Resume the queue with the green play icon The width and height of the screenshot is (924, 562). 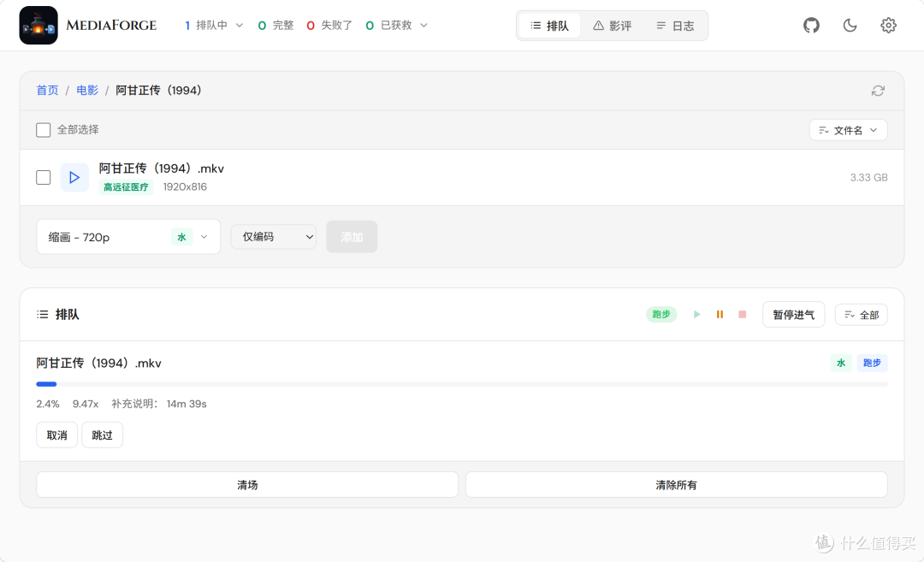pos(697,315)
